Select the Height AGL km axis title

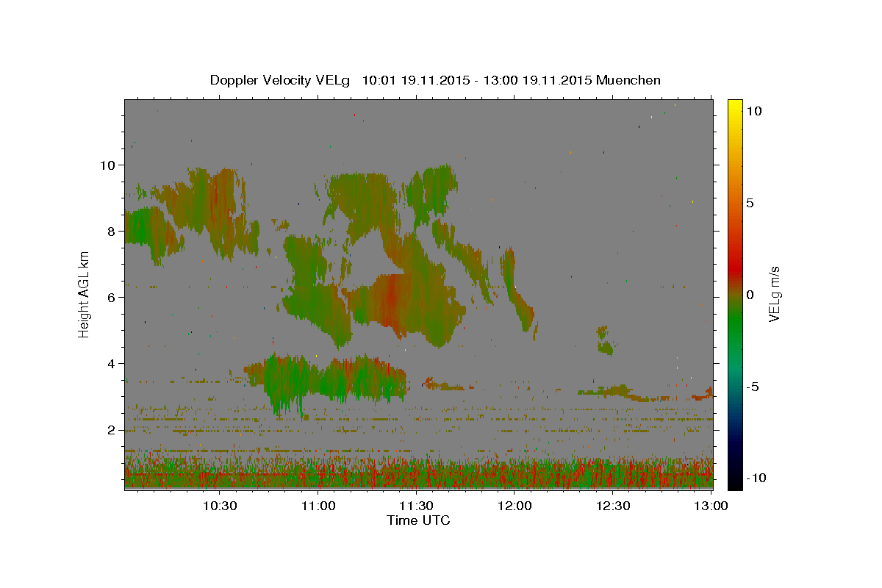tap(85, 295)
